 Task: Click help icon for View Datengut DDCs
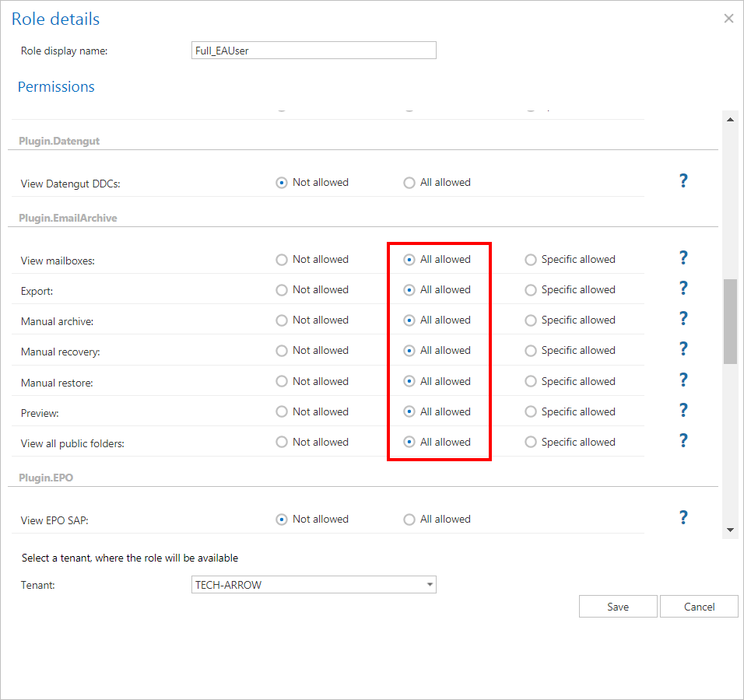(x=683, y=181)
